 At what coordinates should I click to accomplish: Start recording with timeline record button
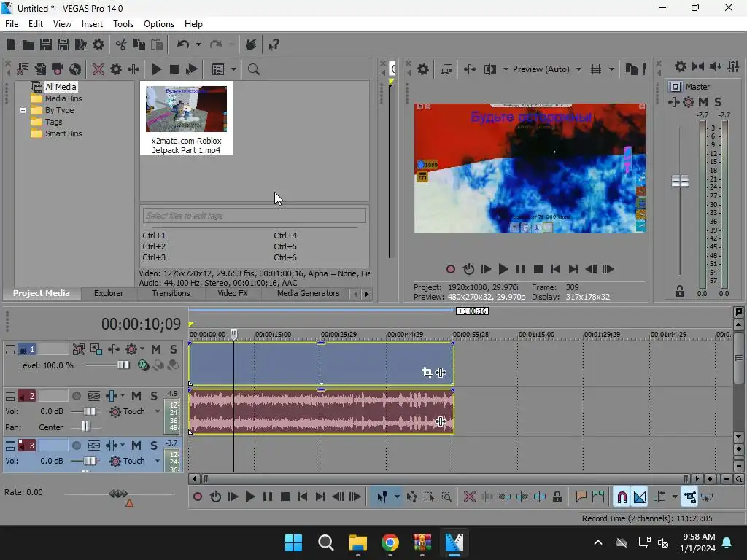point(197,497)
